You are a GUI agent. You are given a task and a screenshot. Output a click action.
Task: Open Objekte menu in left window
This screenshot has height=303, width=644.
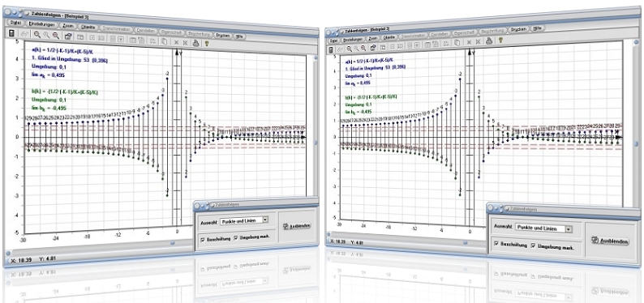pos(88,27)
